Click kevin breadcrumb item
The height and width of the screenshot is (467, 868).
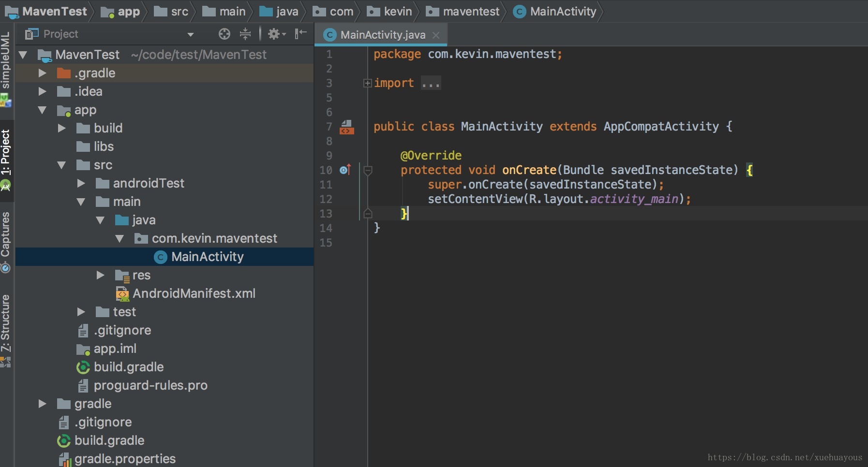coord(389,12)
